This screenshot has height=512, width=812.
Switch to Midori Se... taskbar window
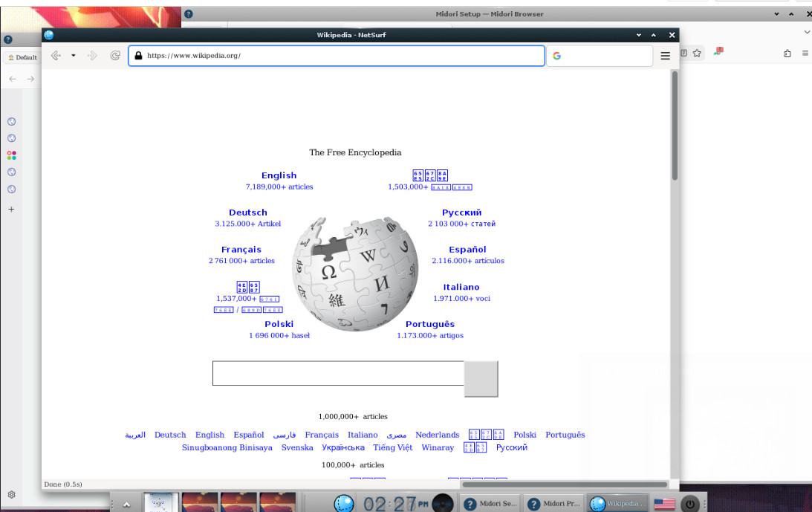[x=491, y=503]
